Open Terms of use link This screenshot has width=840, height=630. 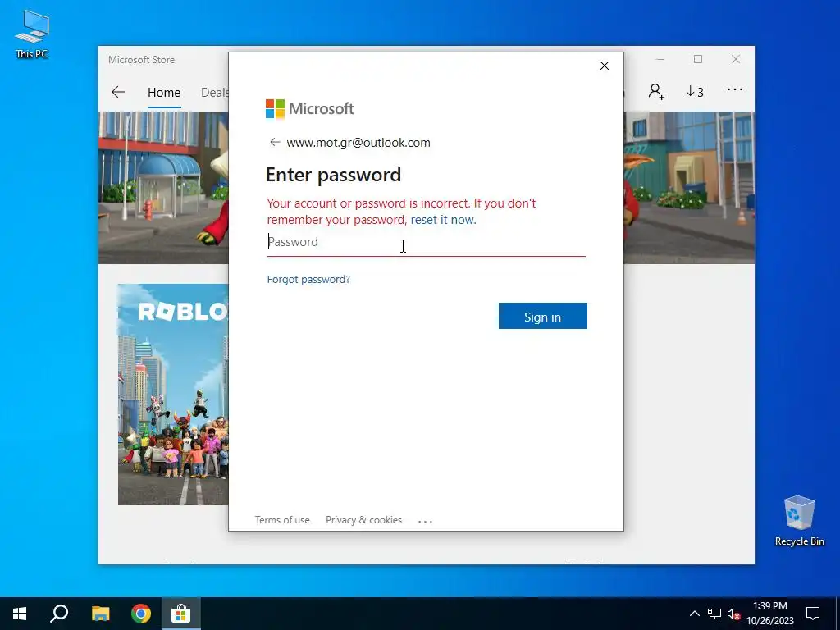click(282, 519)
